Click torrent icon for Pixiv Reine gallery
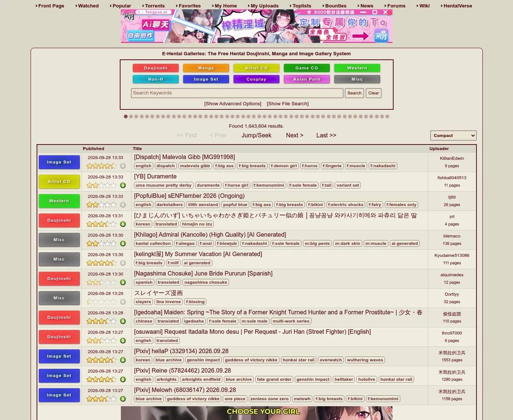Screen dimensions: 513x420 pyautogui.click(x=123, y=379)
